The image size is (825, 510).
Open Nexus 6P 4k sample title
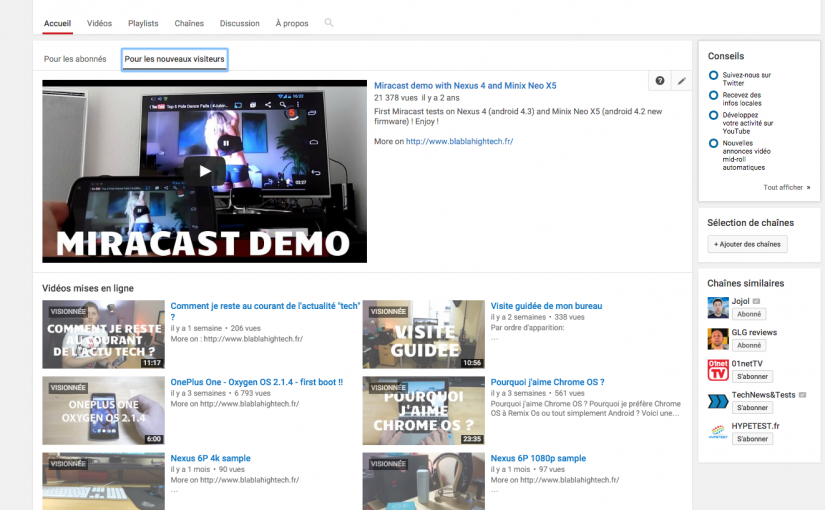tap(210, 458)
